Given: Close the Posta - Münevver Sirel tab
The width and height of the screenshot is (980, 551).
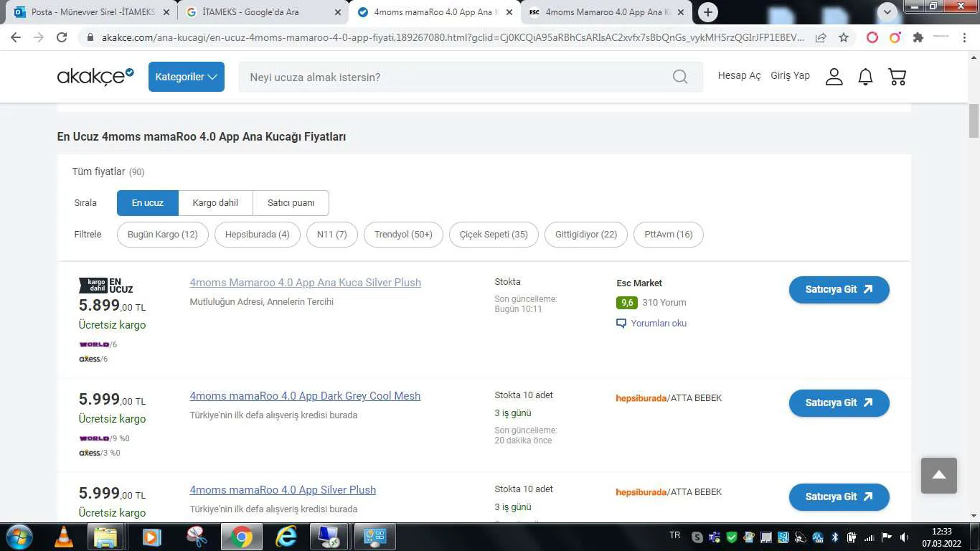Looking at the screenshot, I should click(166, 12).
